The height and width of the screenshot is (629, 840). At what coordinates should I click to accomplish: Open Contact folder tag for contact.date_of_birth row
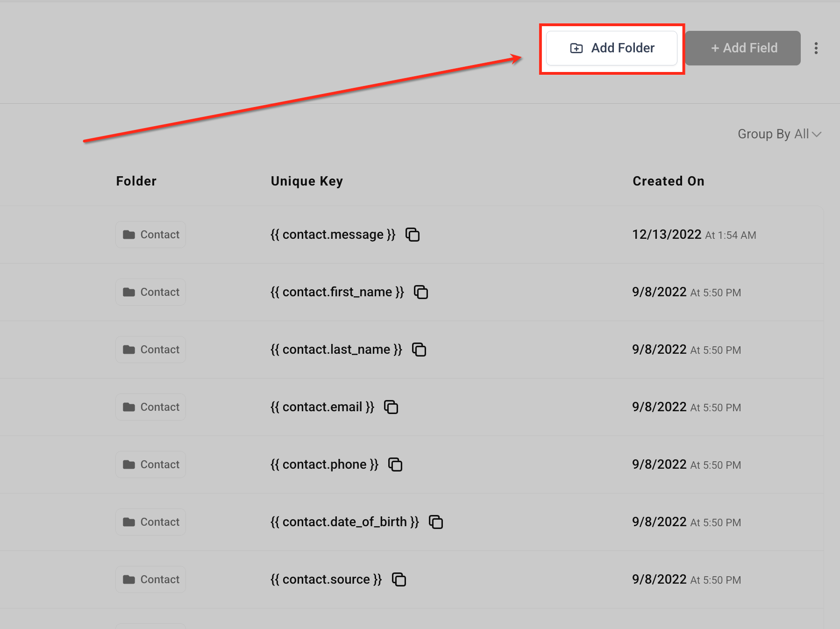(150, 522)
